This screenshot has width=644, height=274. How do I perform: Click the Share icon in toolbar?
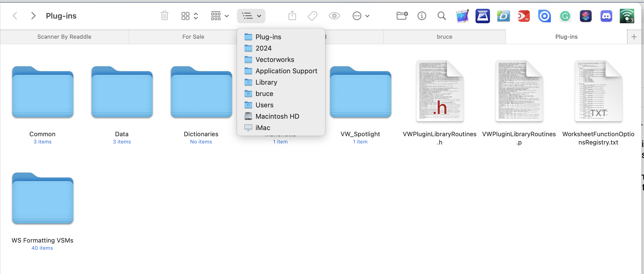coord(292,16)
